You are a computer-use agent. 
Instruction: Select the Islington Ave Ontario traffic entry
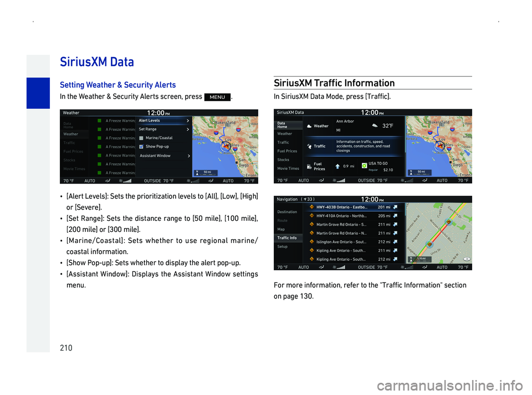[x=353, y=242]
